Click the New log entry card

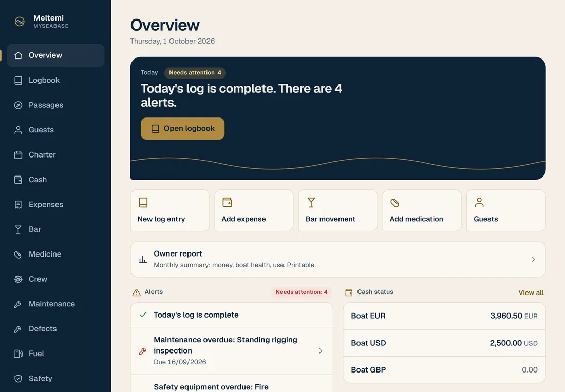click(x=169, y=210)
